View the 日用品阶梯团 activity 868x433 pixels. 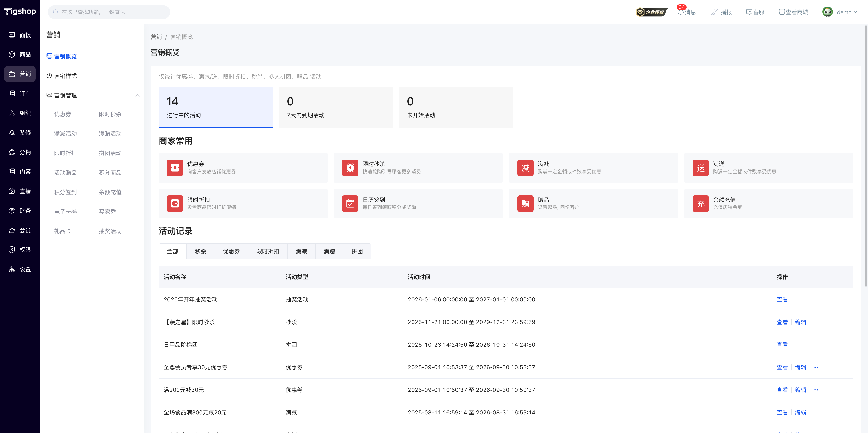tap(782, 345)
